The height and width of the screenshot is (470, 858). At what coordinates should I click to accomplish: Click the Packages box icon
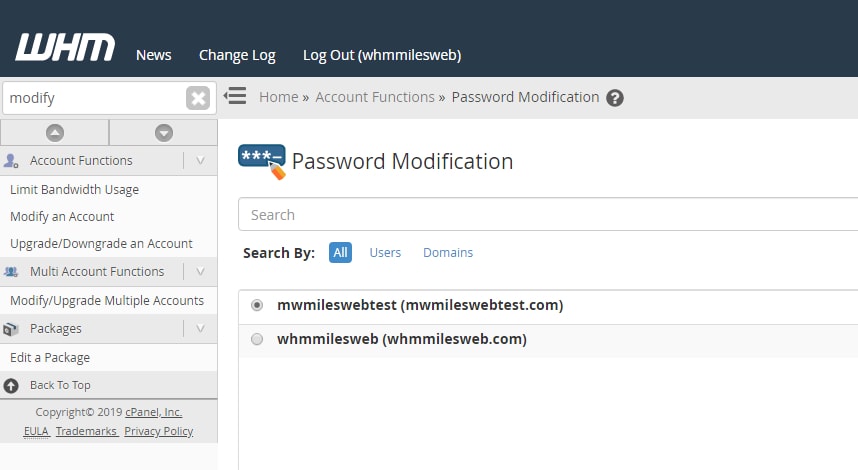[x=10, y=329]
